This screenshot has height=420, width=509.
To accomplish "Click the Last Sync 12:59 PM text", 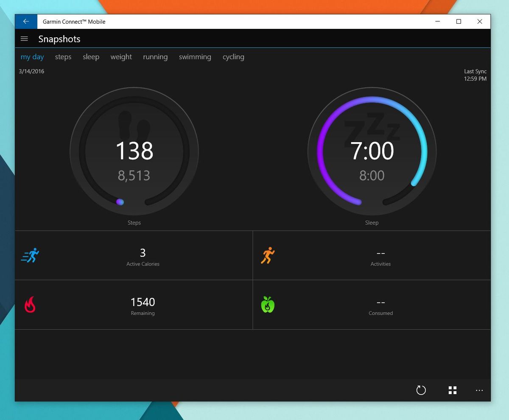I will tap(475, 75).
